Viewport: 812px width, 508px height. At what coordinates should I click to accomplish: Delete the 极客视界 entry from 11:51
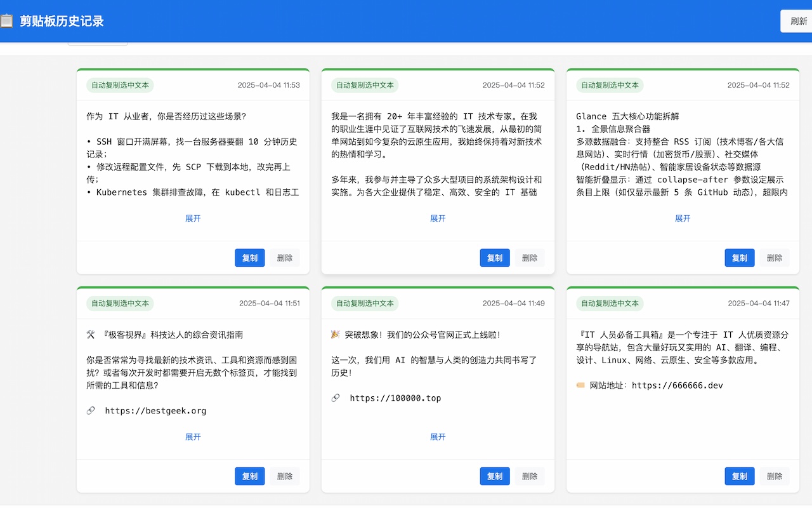tap(285, 476)
